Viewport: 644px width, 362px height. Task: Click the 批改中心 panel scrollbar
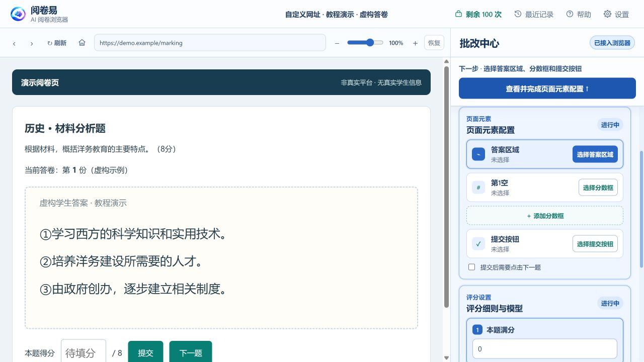coord(641,209)
